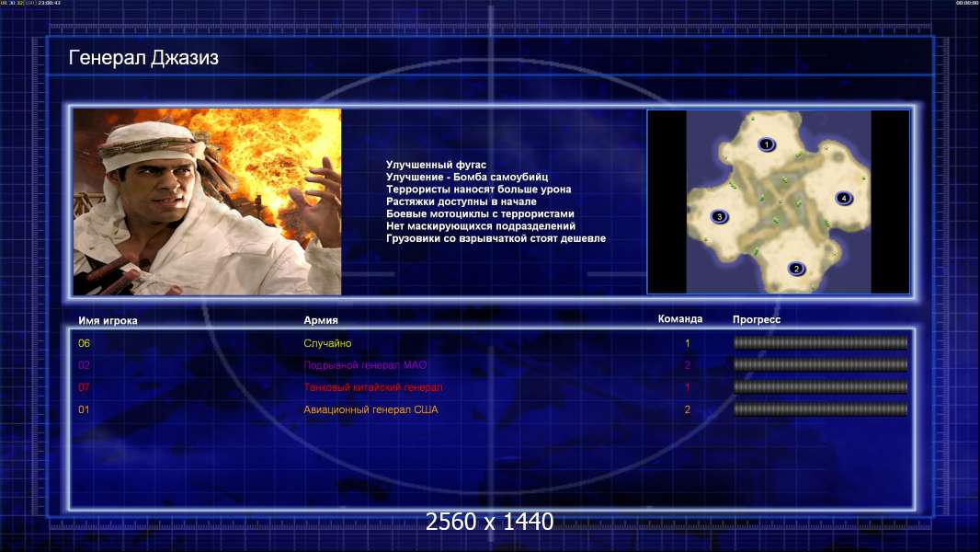Click General Jaziz portrait image
Viewport: 980px width, 552px height.
208,201
